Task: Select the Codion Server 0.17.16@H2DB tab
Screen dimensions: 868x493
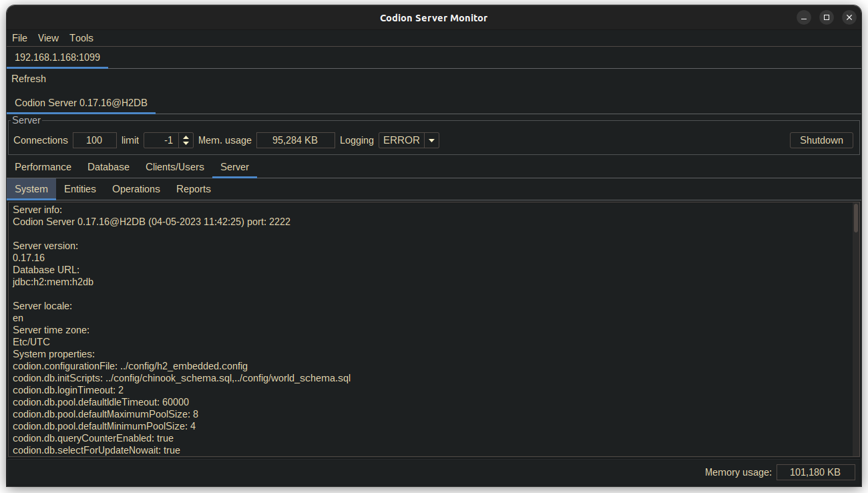Action: (81, 103)
